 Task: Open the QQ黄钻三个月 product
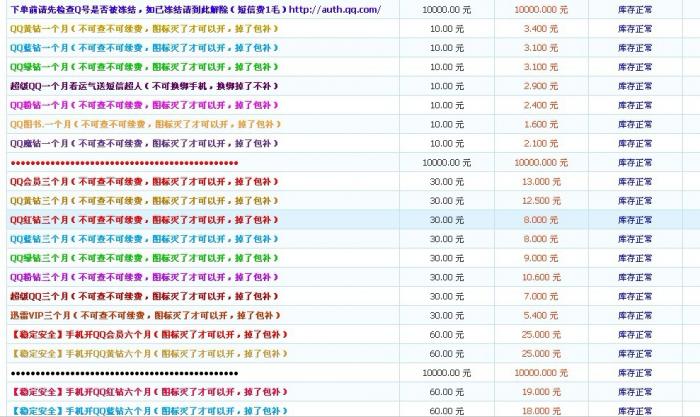point(144,201)
